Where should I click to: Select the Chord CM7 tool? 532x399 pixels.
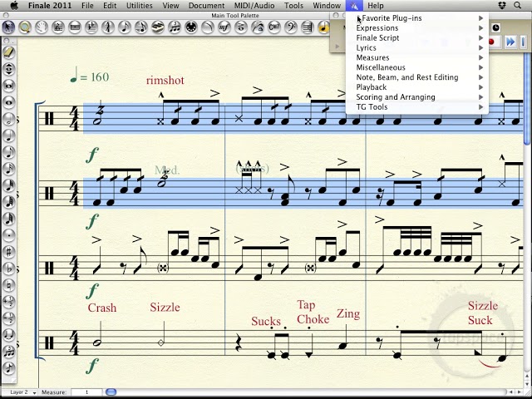point(274,27)
